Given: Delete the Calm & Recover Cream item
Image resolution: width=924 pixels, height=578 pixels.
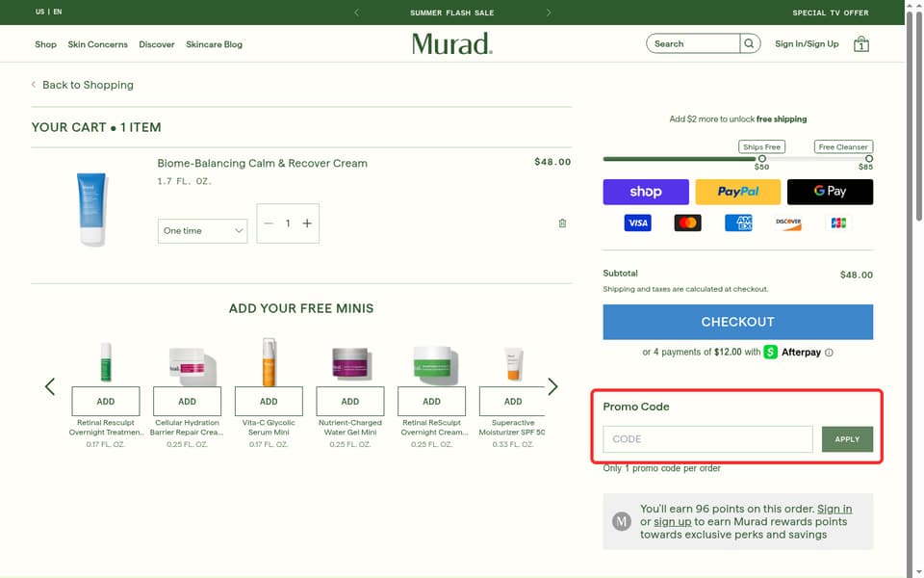Looking at the screenshot, I should tap(562, 223).
